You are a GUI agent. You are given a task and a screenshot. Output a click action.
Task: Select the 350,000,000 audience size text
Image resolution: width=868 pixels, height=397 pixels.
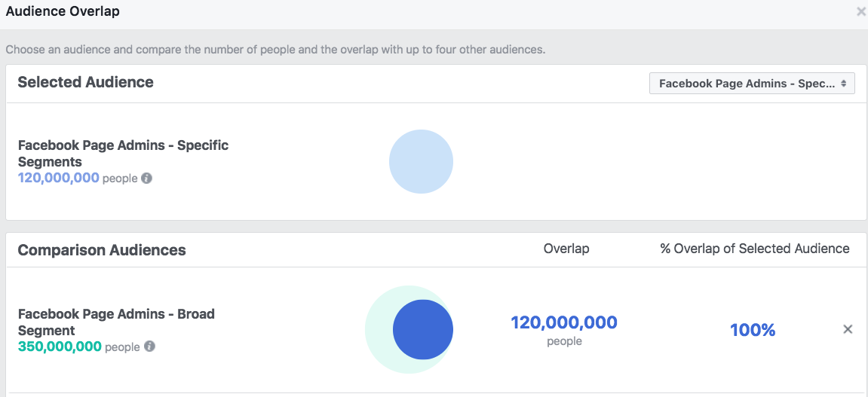[60, 347]
